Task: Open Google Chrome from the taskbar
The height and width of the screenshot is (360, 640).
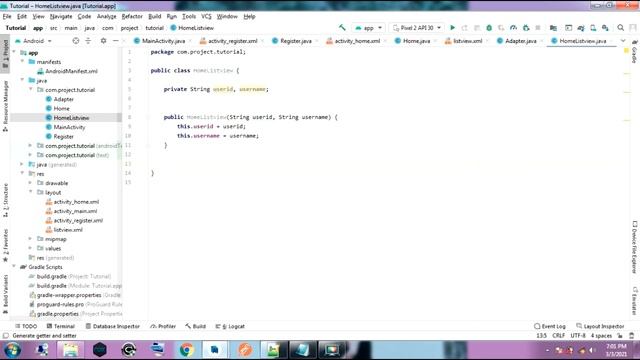Action: 187,350
